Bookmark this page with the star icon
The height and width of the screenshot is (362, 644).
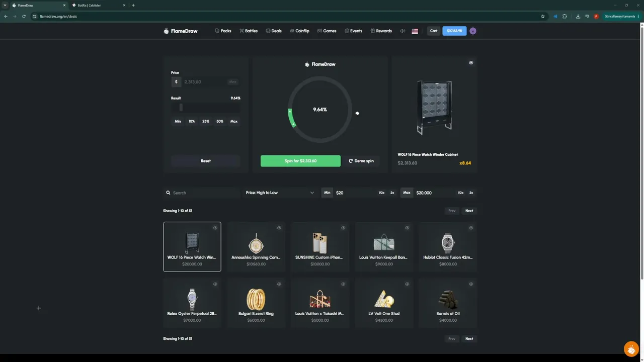[x=543, y=17]
